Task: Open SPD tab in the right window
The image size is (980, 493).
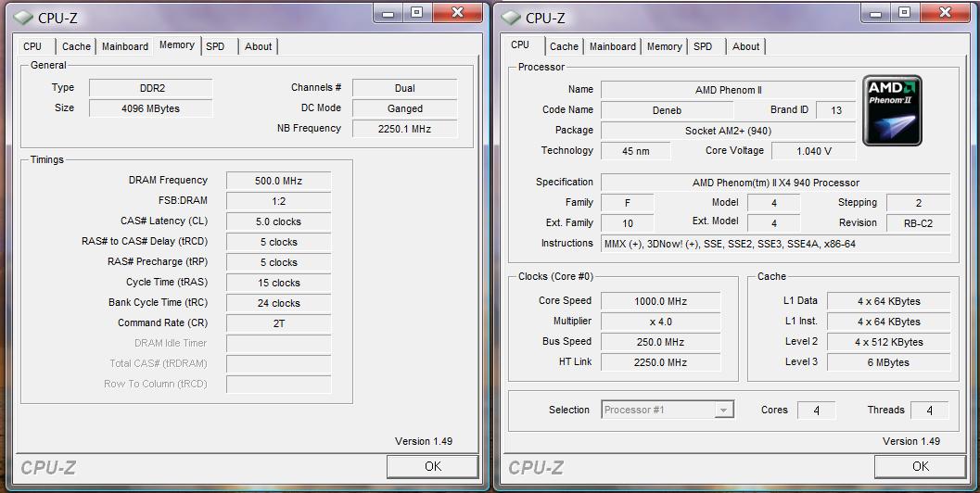Action: 703,46
